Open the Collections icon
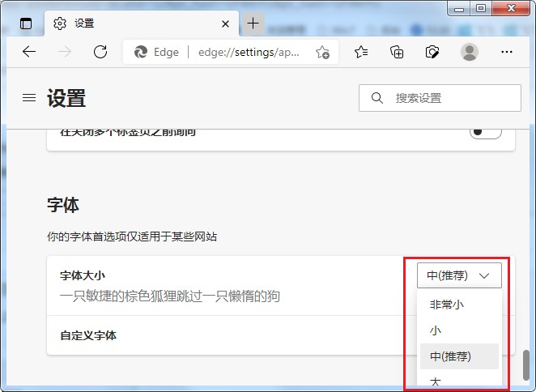 tap(397, 52)
